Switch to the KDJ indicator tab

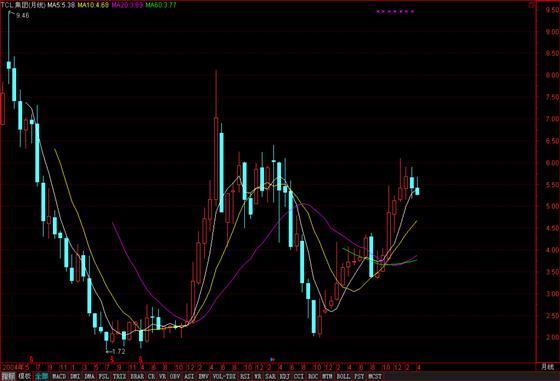(284, 376)
